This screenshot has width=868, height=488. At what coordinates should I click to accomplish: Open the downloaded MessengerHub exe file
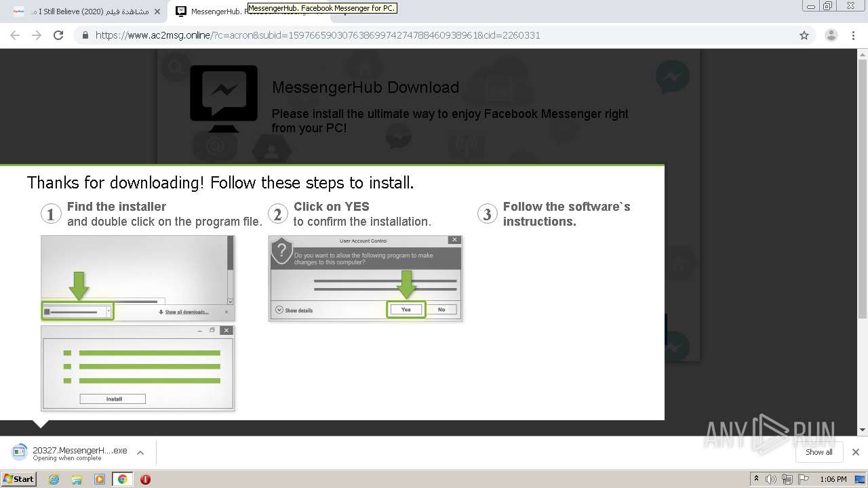pyautogui.click(x=71, y=453)
